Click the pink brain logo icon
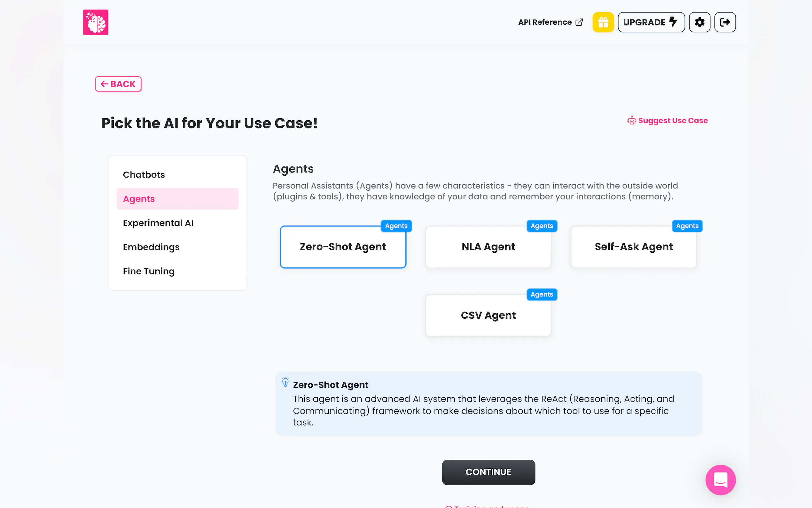 point(96,22)
